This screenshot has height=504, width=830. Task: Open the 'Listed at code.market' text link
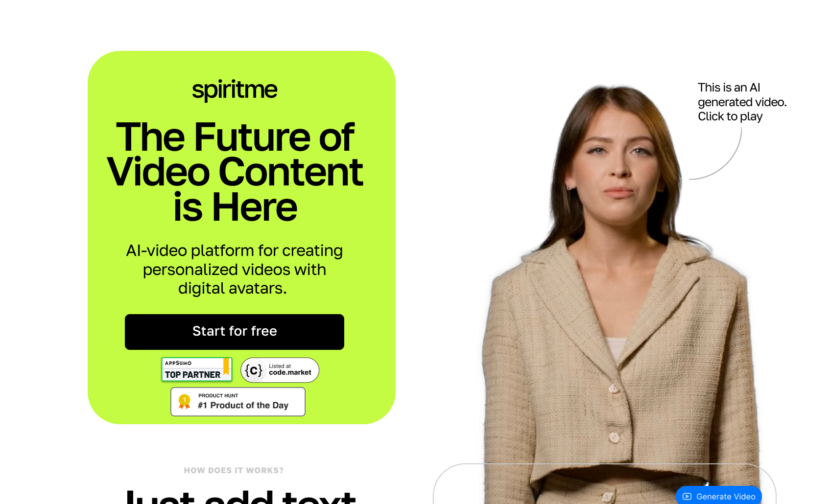pyautogui.click(x=290, y=369)
